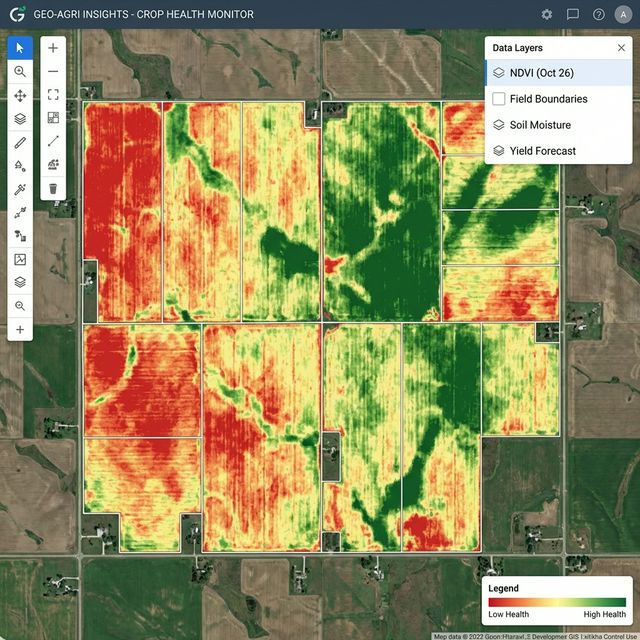Delete with the trash can icon

[x=53, y=188]
